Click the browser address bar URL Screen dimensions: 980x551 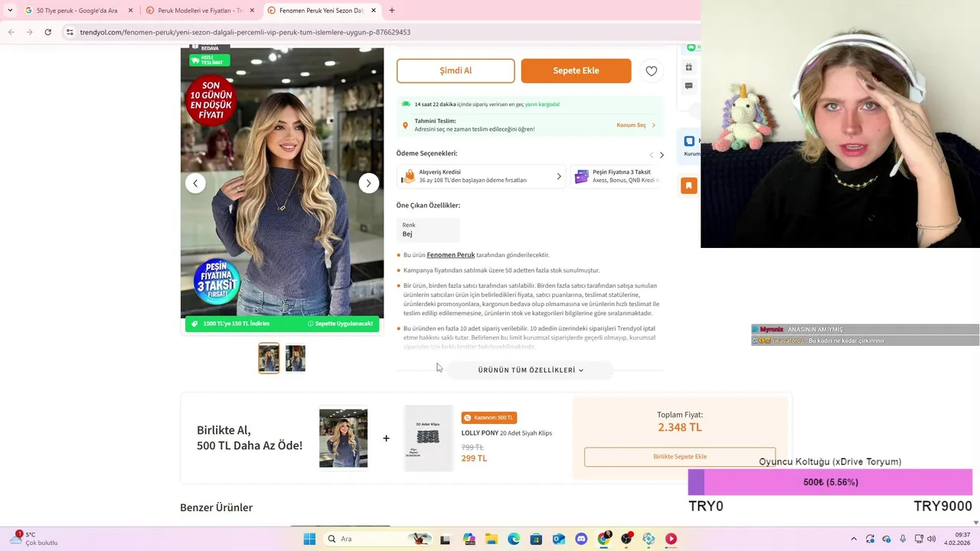245,32
